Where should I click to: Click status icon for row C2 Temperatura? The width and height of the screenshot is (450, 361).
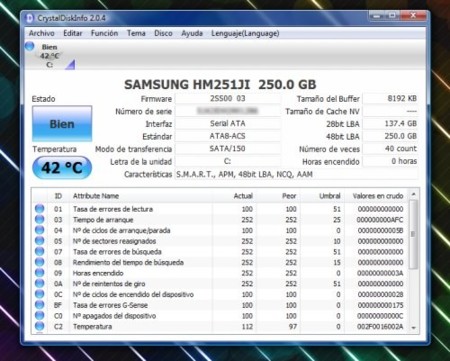(x=39, y=326)
